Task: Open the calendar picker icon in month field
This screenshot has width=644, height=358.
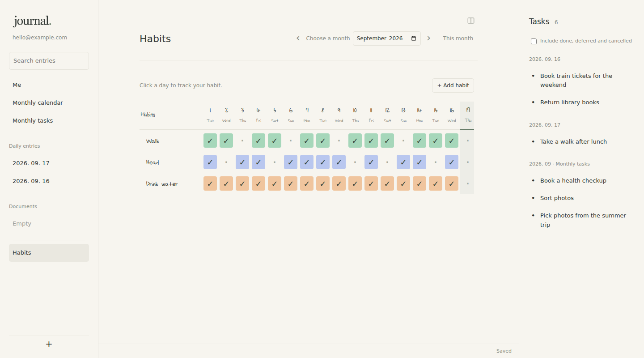Action: [x=414, y=38]
